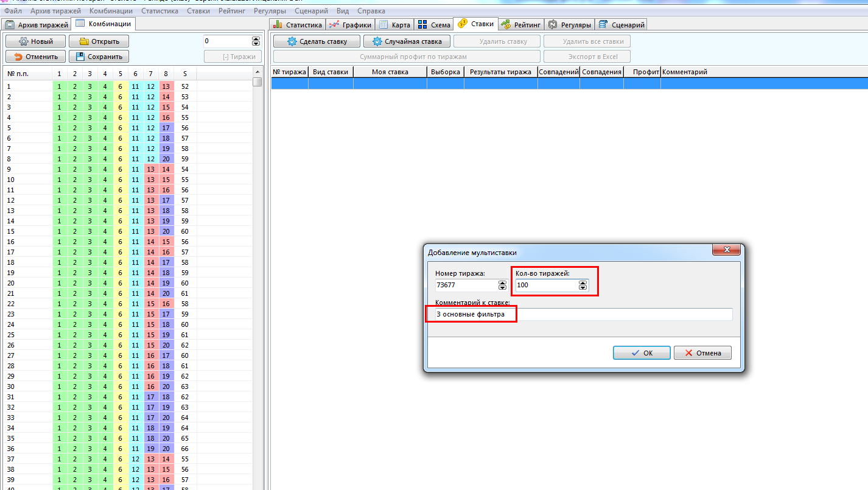The image size is (868, 490).
Task: Open the Сценарий menu in menu bar
Action: click(311, 11)
